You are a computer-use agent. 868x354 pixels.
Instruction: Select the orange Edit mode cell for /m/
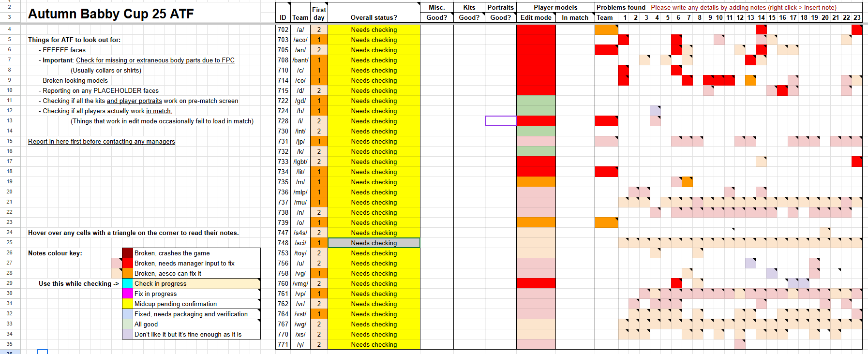(536, 182)
